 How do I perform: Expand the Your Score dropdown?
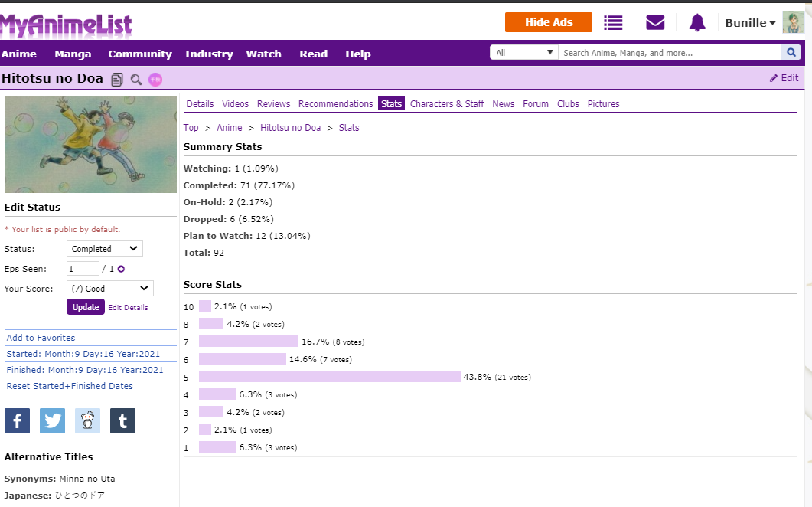coord(109,289)
